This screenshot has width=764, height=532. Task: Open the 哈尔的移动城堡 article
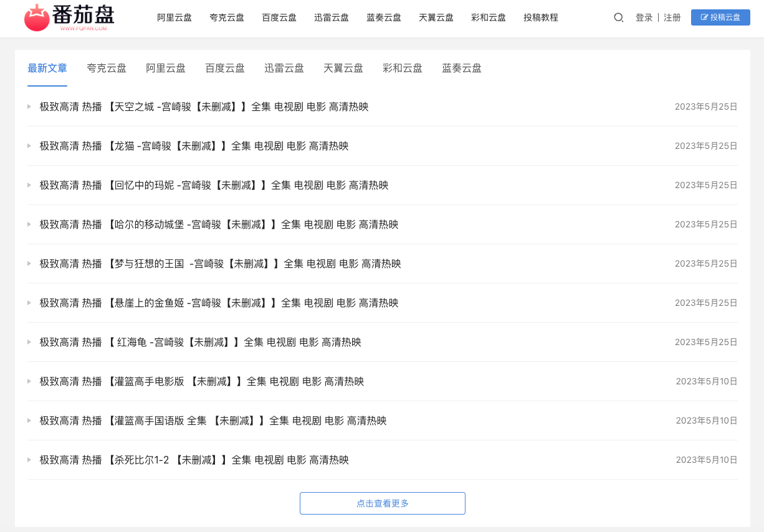point(219,224)
